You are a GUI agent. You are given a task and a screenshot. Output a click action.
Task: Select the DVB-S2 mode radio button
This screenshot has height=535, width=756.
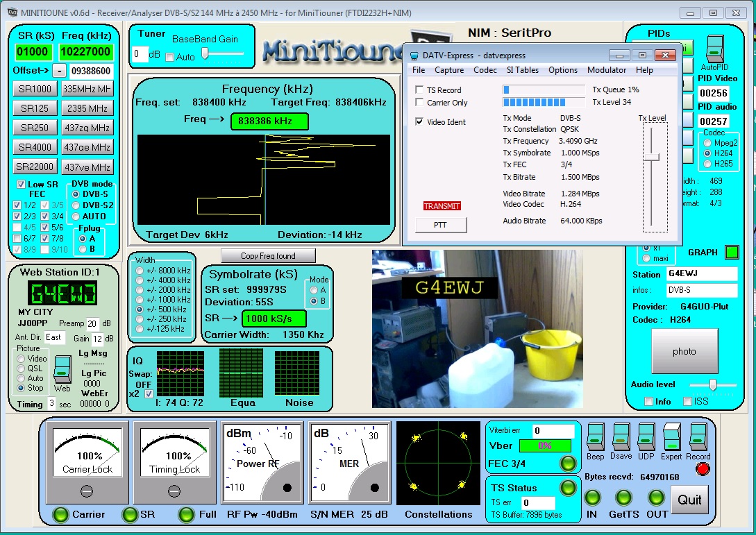tap(76, 205)
